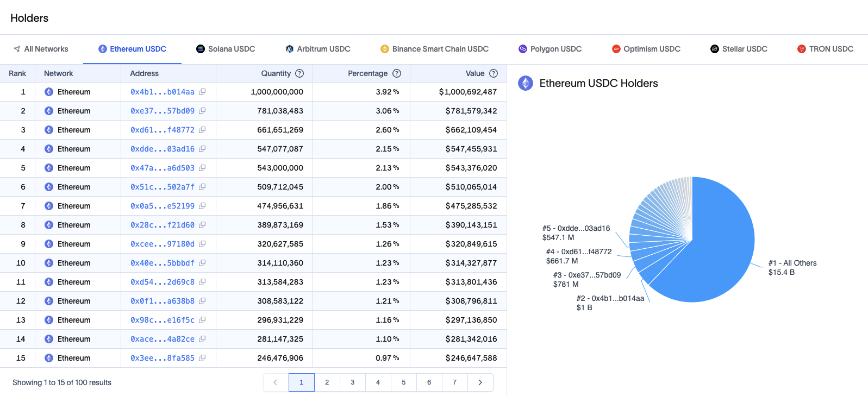Open the Arbitrum USDC tab
Screen dimensions: 868x396
click(x=318, y=49)
